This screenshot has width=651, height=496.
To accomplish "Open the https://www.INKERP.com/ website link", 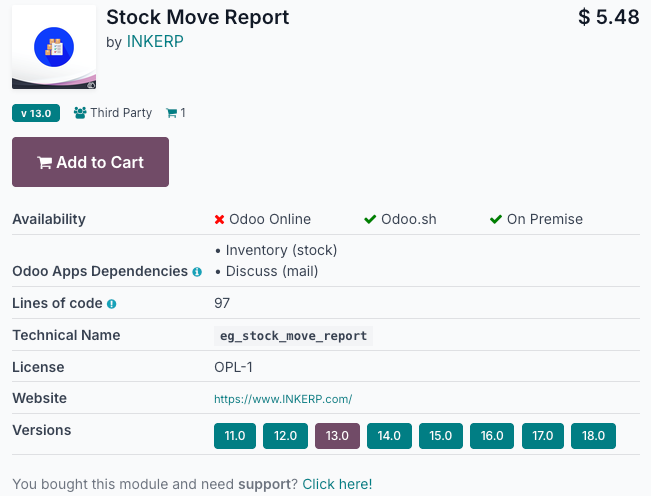I will point(283,399).
